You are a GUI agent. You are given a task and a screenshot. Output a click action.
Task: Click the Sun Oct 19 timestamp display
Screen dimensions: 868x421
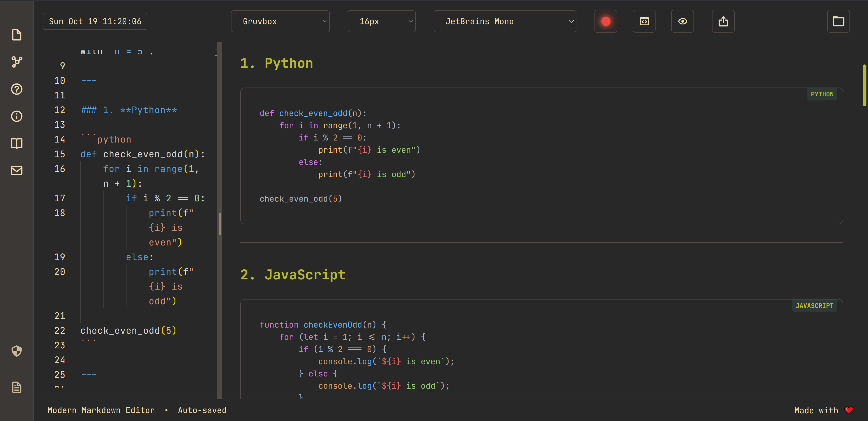95,21
